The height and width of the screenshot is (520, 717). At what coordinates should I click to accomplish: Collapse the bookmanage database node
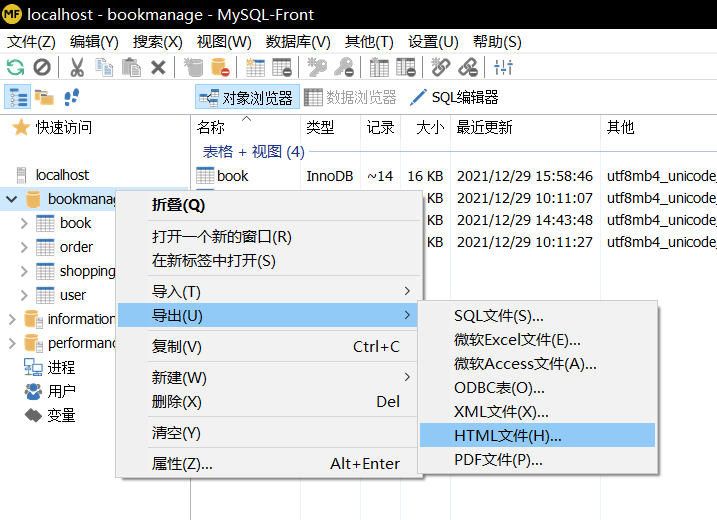[x=12, y=199]
